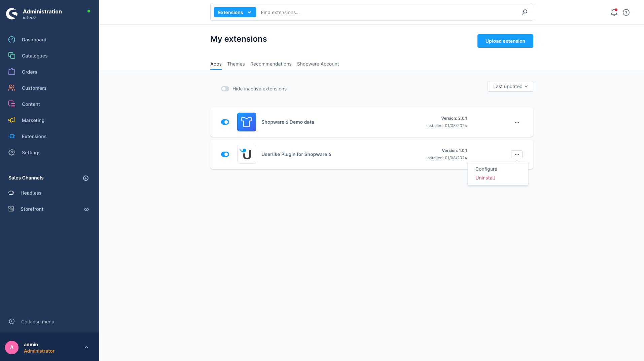Click the Sales Channels heading

(x=26, y=178)
